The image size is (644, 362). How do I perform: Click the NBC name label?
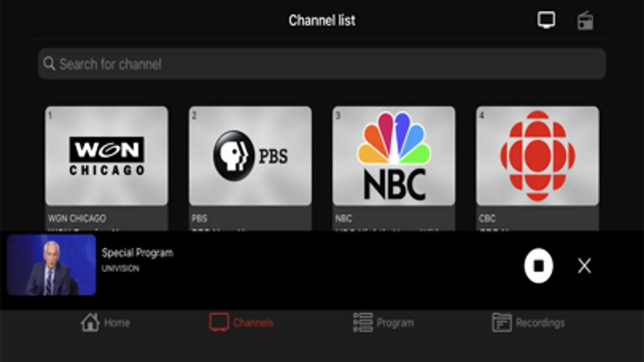pos(344,218)
